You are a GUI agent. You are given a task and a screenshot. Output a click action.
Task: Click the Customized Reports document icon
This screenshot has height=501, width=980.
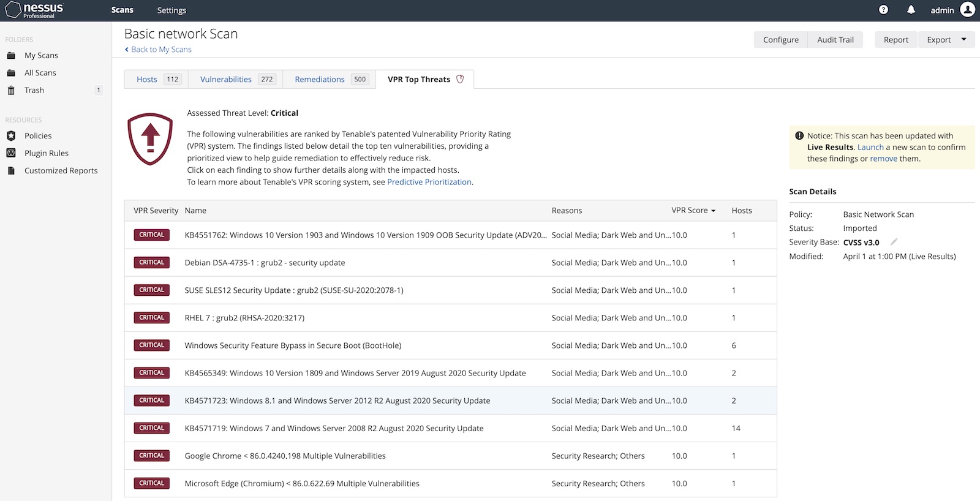(11, 170)
